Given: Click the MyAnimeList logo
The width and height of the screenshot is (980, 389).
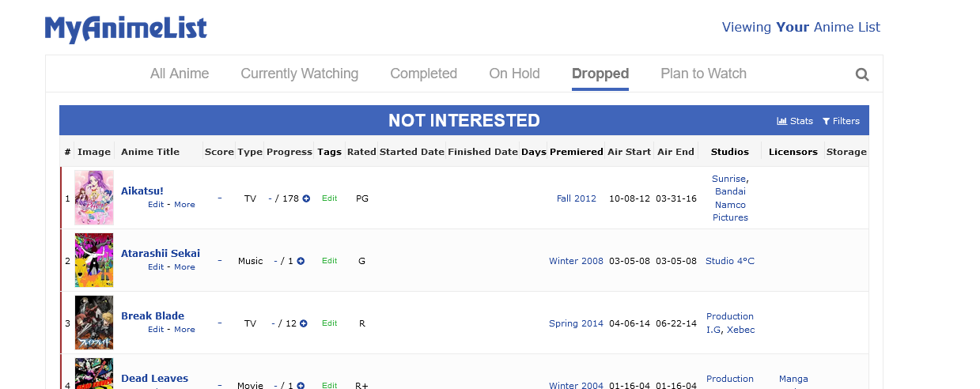Looking at the screenshot, I should 126,28.
